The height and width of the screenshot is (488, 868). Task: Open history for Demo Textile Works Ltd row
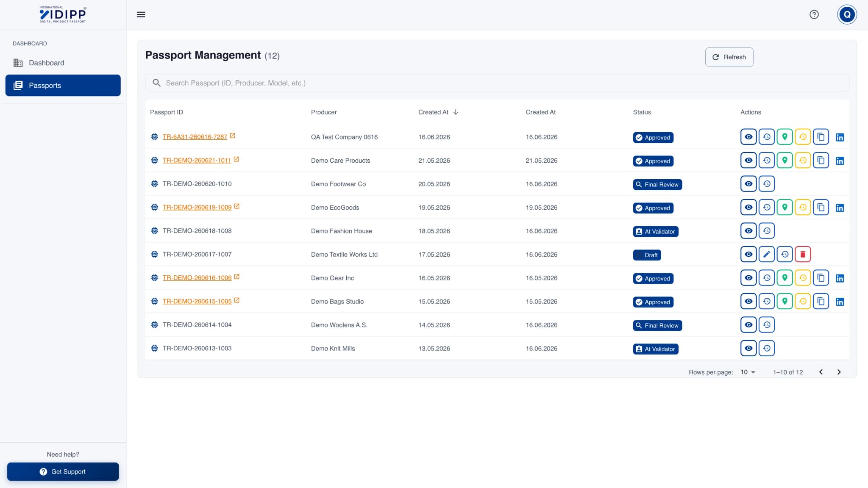point(785,254)
